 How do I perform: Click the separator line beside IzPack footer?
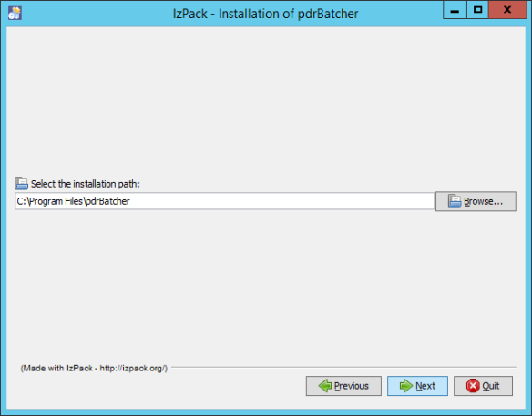pos(343,367)
